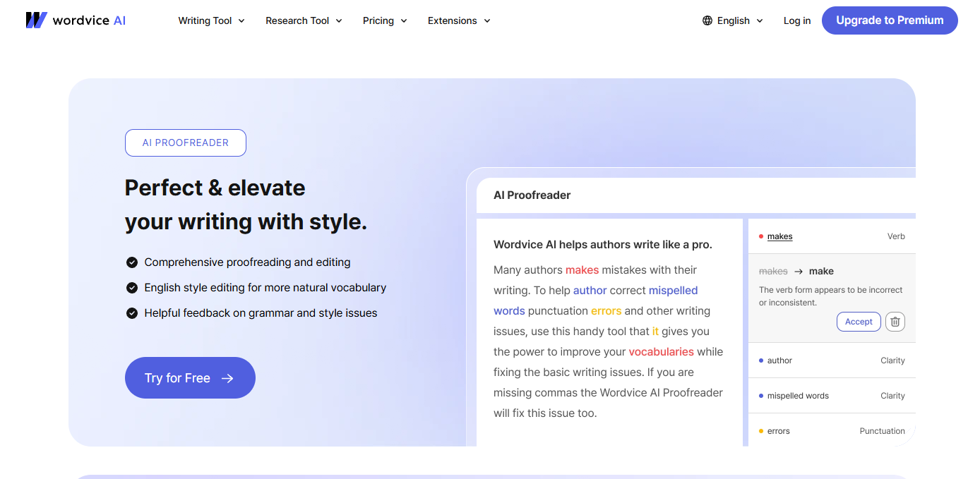Open the Writing Tool dropdown menu
The height and width of the screenshot is (479, 980).
pyautogui.click(x=211, y=20)
